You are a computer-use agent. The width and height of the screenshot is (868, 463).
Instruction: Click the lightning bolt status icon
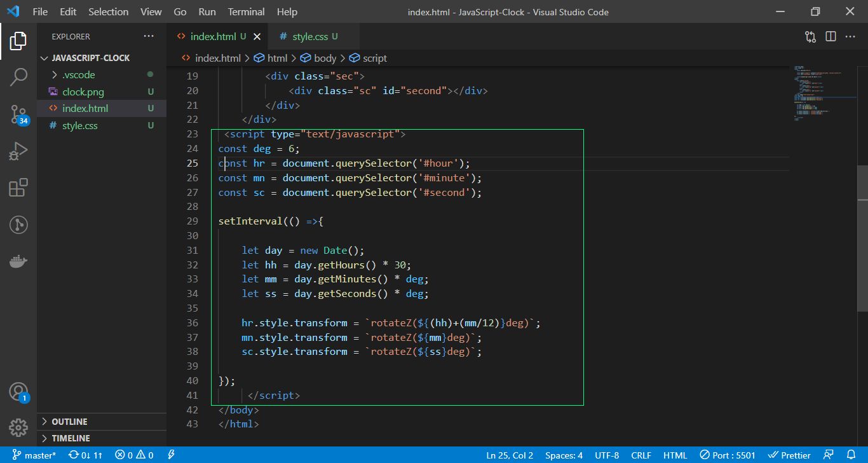click(x=171, y=455)
